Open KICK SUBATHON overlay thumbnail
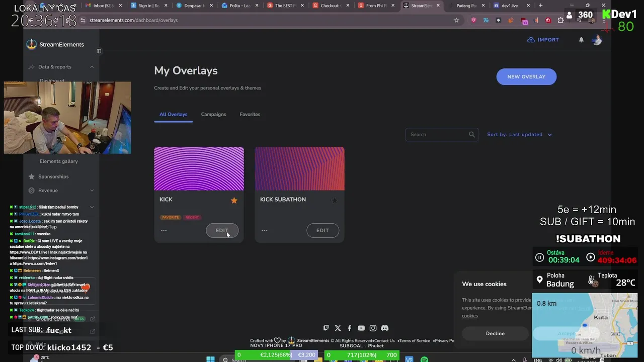The image size is (644, 362). [299, 168]
